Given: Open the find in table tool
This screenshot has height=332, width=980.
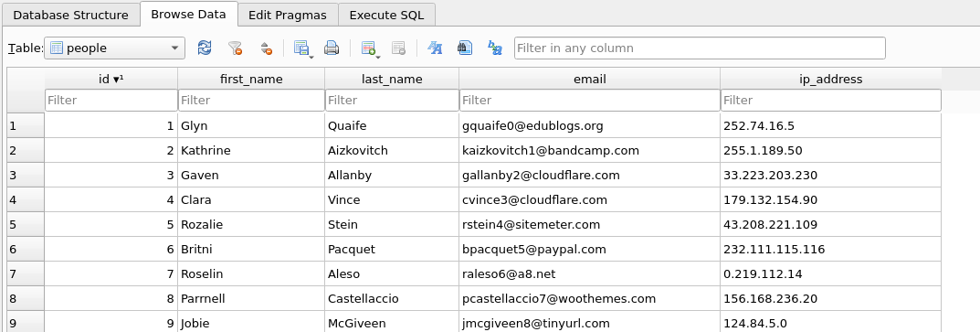Looking at the screenshot, I should coord(465,48).
